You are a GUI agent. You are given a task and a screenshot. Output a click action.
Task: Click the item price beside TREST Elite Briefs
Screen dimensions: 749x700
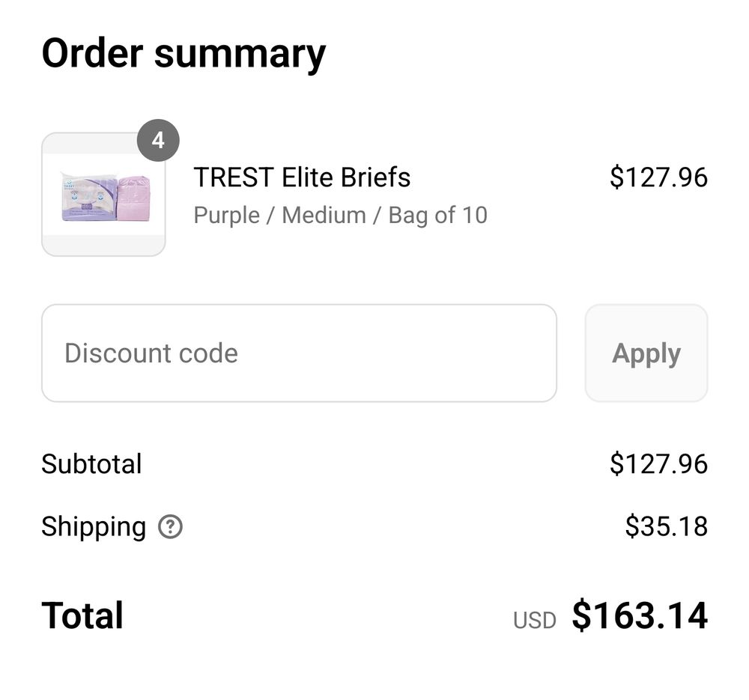658,177
